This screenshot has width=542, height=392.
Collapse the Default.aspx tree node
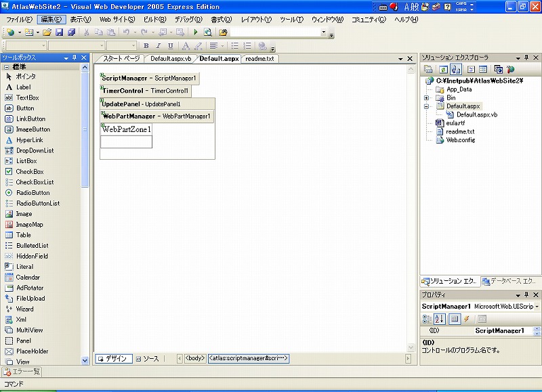426,106
